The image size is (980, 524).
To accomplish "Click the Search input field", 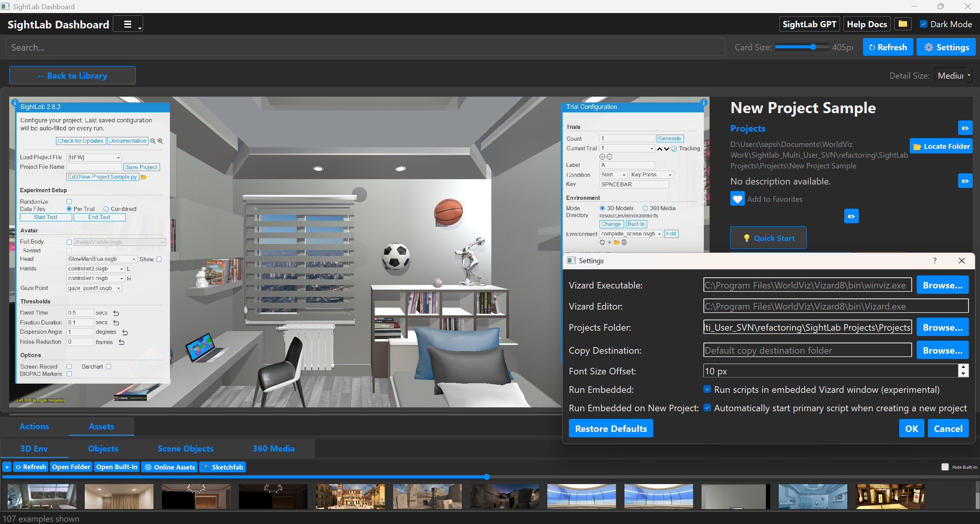I will (x=364, y=47).
